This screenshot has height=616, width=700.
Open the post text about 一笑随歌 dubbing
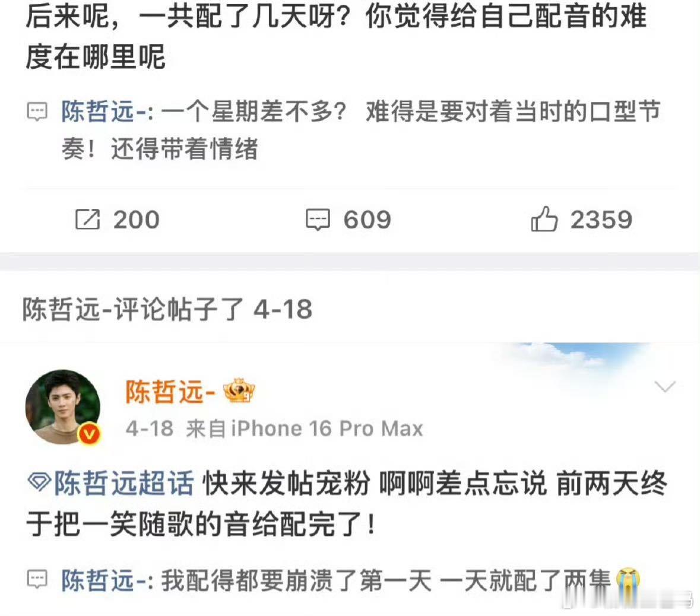tap(346, 503)
